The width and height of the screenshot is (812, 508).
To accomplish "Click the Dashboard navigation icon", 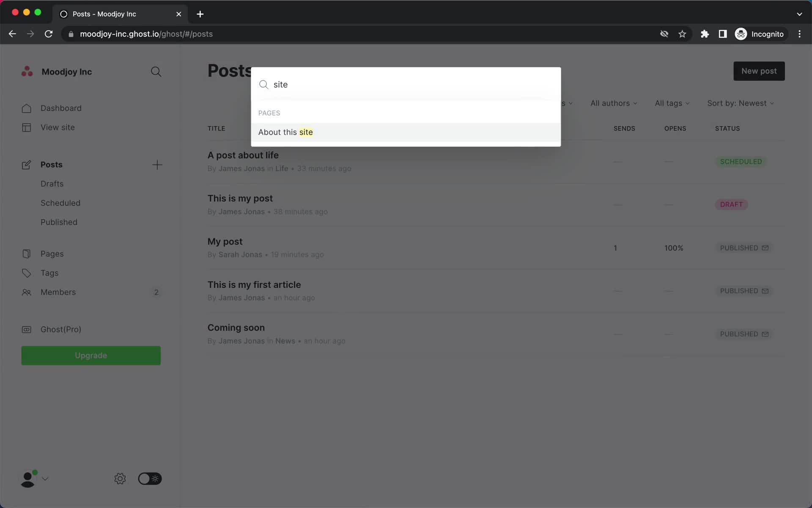I will coord(26,108).
